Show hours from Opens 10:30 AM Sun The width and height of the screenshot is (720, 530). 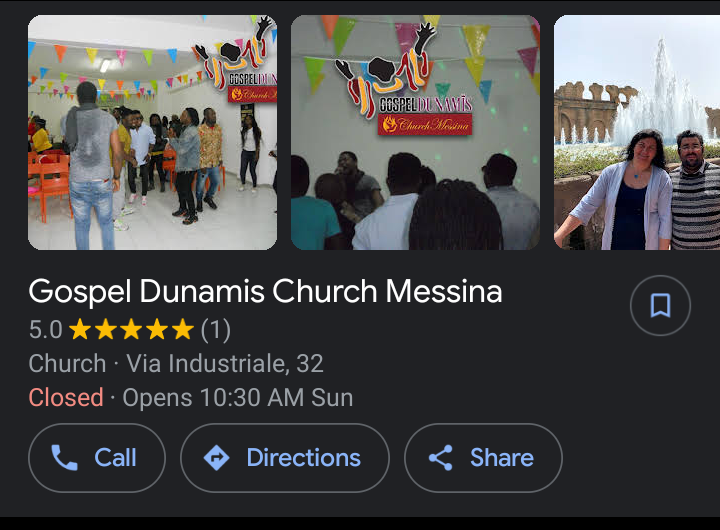[237, 397]
